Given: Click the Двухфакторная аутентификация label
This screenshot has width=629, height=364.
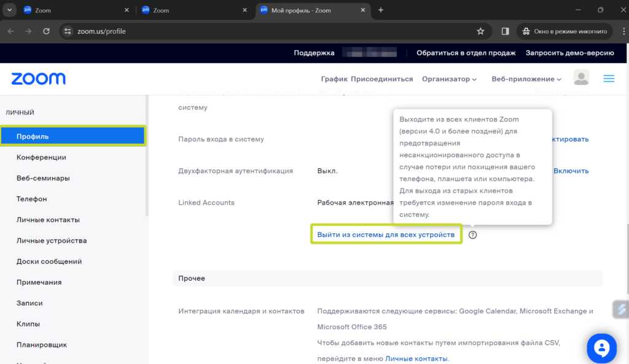Looking at the screenshot, I should click(x=235, y=171).
